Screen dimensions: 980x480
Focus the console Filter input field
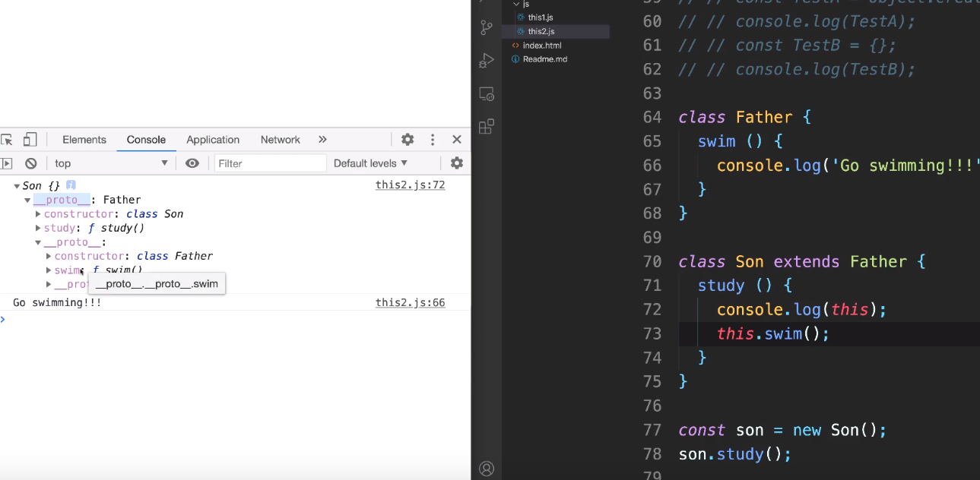[270, 163]
